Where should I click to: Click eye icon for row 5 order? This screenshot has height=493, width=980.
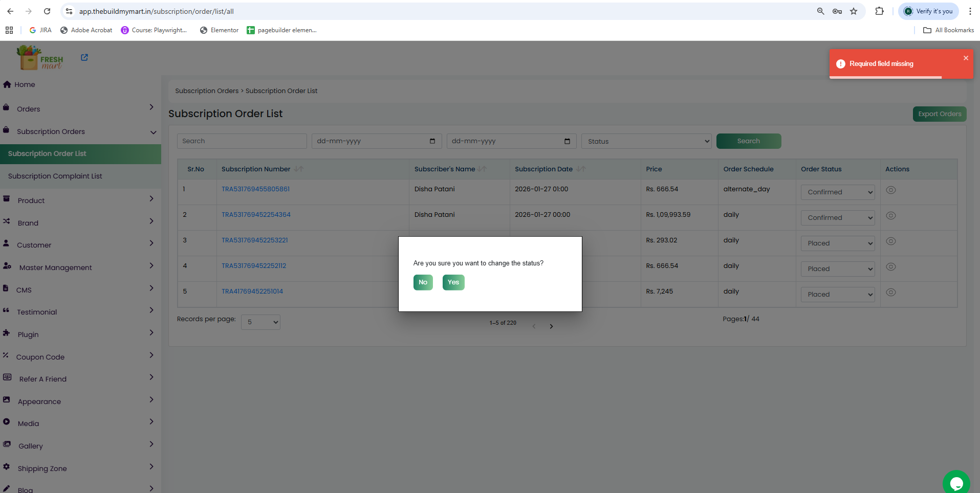pyautogui.click(x=890, y=293)
